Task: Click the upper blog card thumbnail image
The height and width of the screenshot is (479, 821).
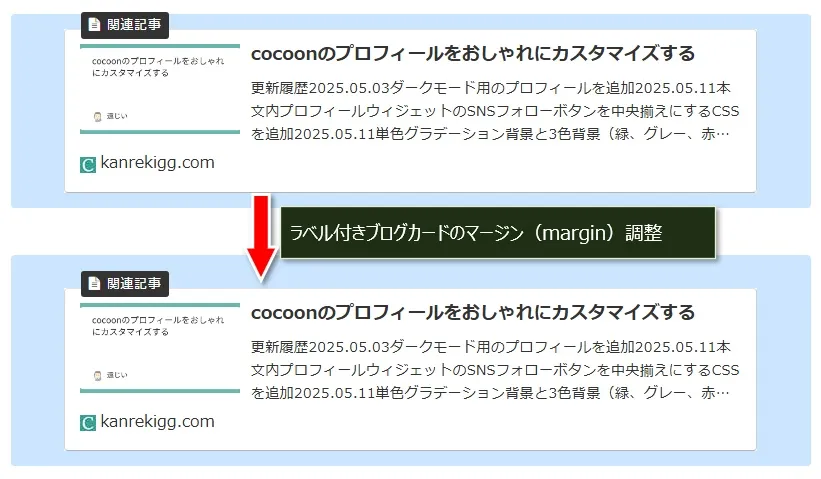Action: pos(160,89)
